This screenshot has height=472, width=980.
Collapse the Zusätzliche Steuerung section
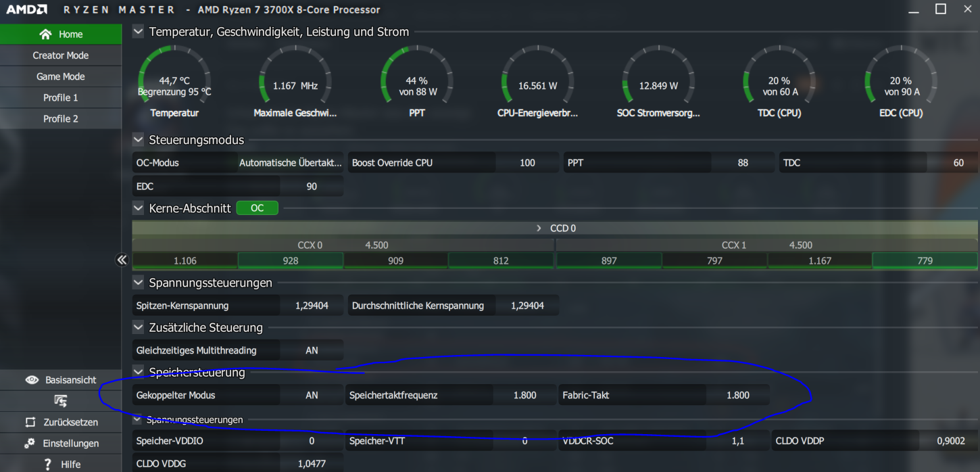coord(139,327)
